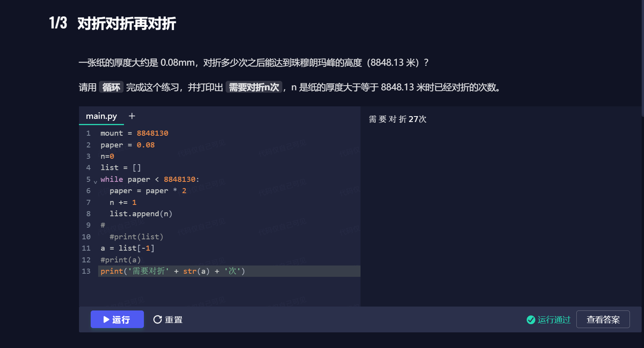Click the line 'paper = paper * 2'
Image resolution: width=644 pixels, height=348 pixels.
pos(148,191)
